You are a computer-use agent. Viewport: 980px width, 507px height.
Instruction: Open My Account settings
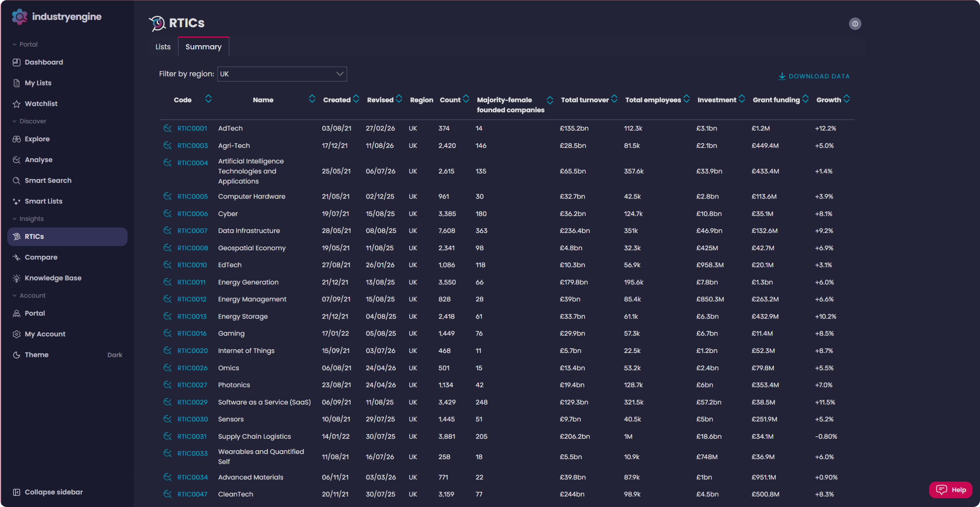pyautogui.click(x=67, y=334)
